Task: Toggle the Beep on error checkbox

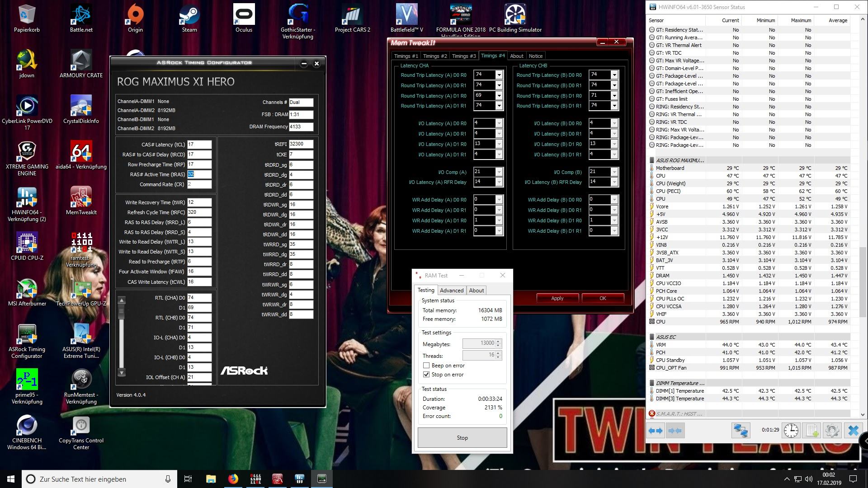Action: (426, 365)
